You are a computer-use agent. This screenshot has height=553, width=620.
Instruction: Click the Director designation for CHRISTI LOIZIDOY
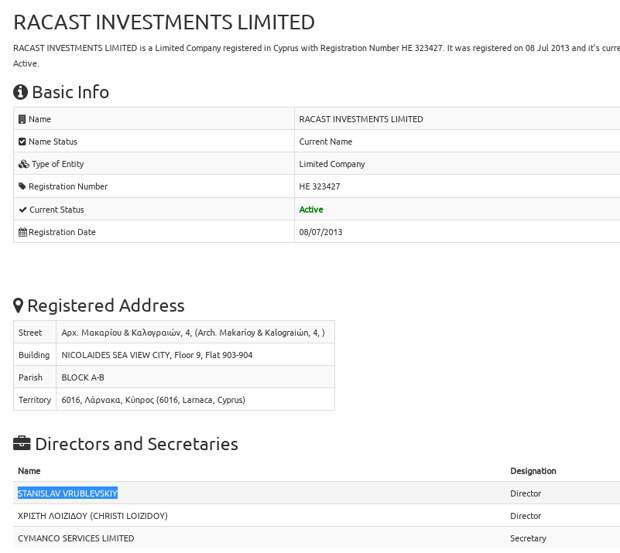point(525,516)
